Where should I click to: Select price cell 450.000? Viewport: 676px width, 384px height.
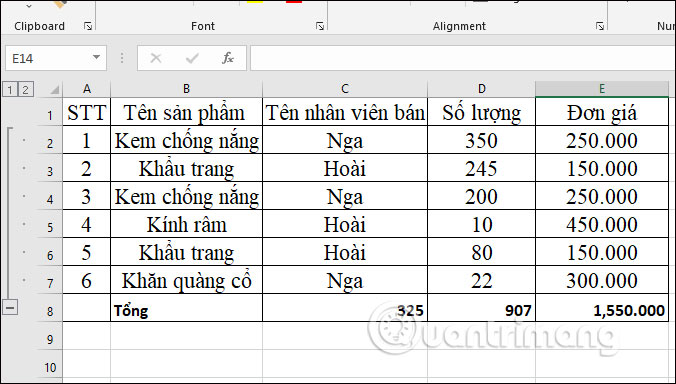(x=602, y=224)
